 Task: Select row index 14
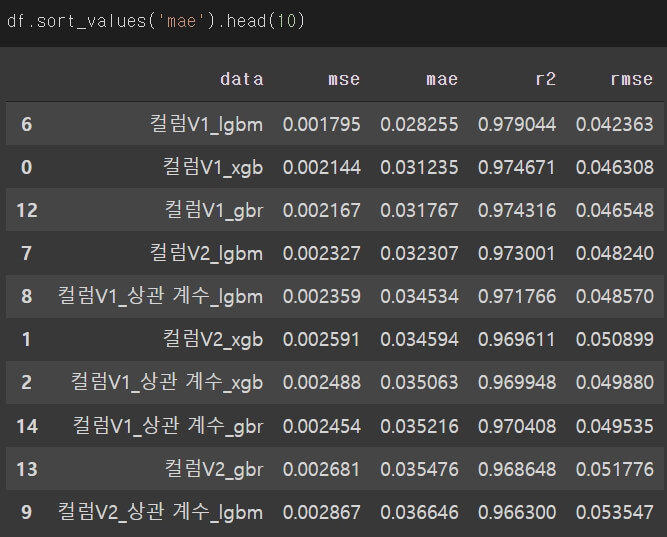(27, 426)
